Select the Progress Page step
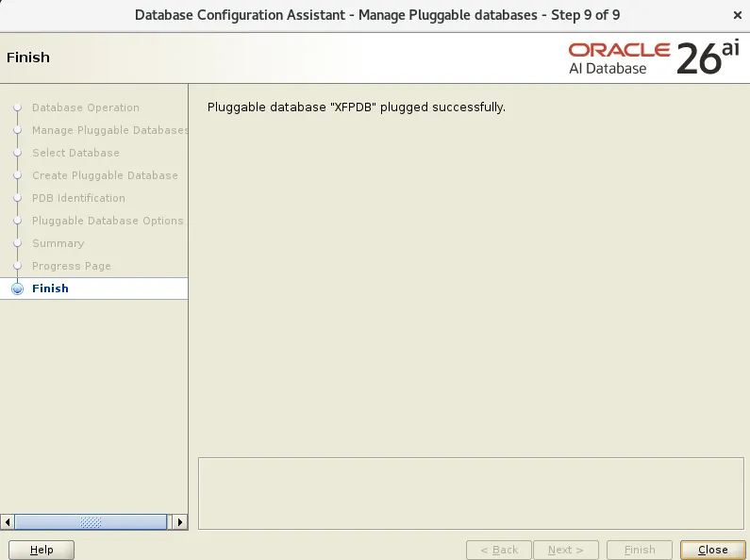 click(72, 266)
